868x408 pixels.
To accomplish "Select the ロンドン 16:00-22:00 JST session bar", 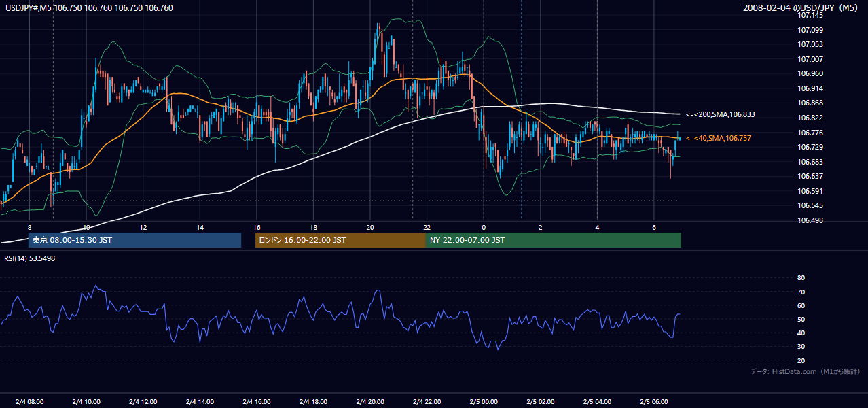I will coord(340,240).
